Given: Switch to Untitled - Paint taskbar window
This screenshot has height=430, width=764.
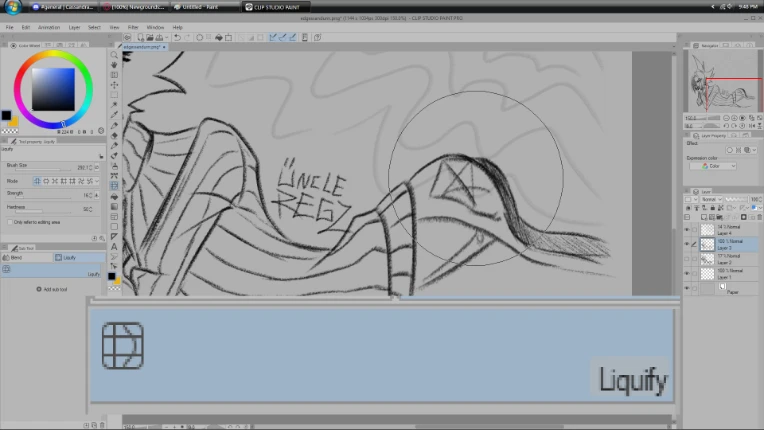Looking at the screenshot, I should [204, 7].
